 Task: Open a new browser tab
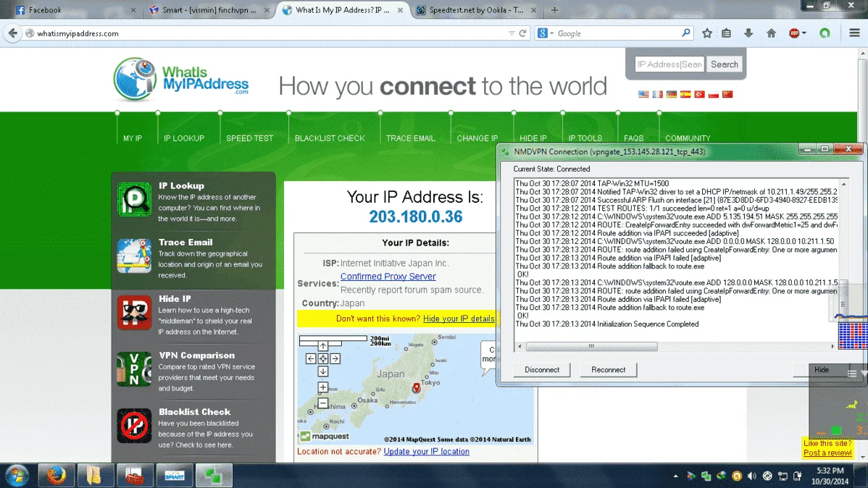point(554,10)
